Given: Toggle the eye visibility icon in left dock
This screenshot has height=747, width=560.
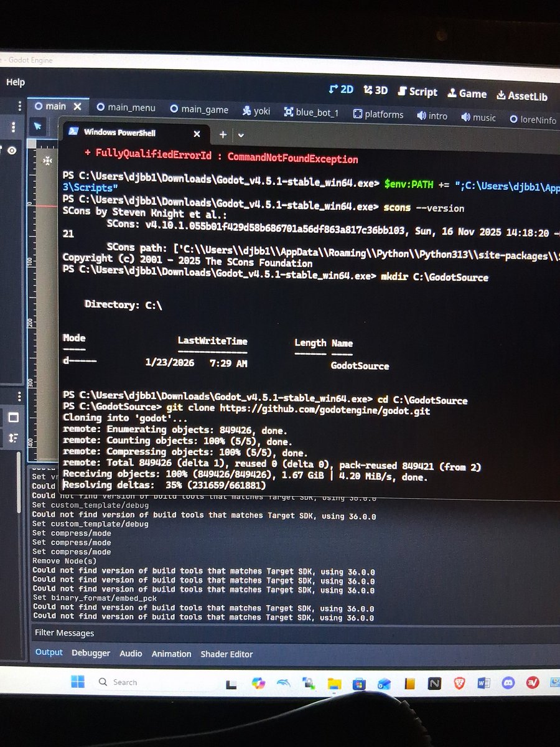Looking at the screenshot, I should [11, 150].
